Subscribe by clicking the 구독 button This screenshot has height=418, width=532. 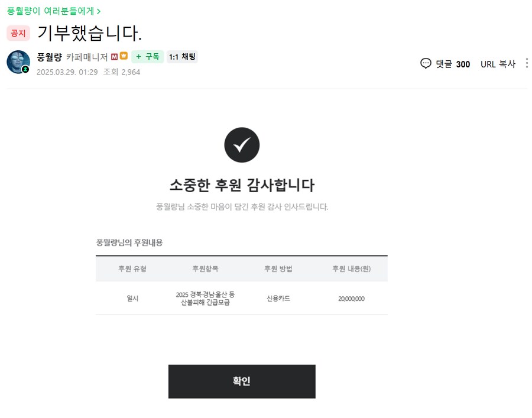[x=147, y=57]
